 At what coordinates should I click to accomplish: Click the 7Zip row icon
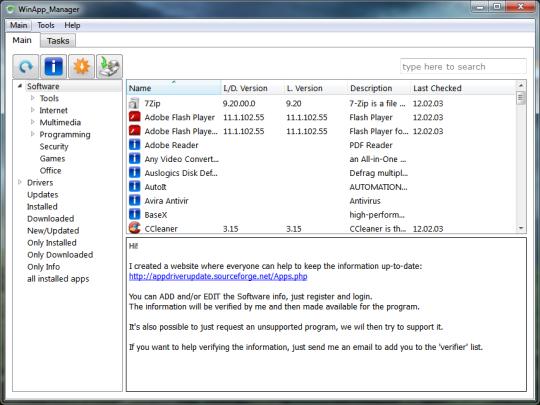point(134,103)
